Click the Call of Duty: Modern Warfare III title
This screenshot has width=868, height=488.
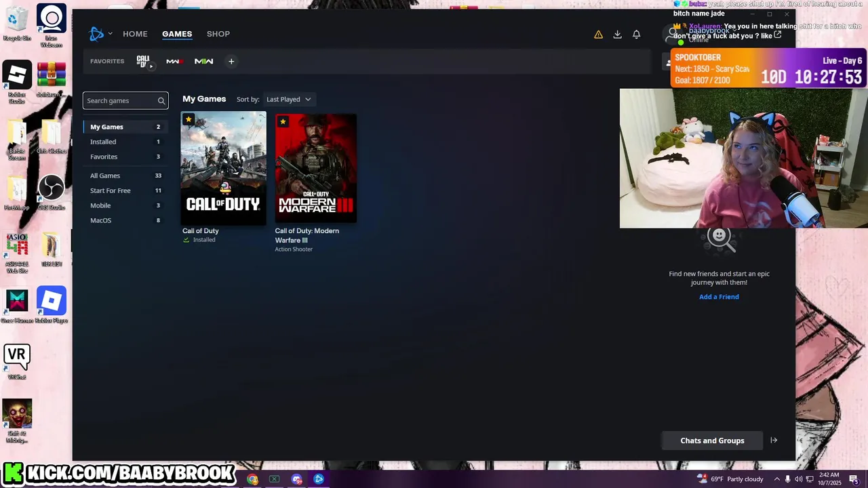click(307, 235)
